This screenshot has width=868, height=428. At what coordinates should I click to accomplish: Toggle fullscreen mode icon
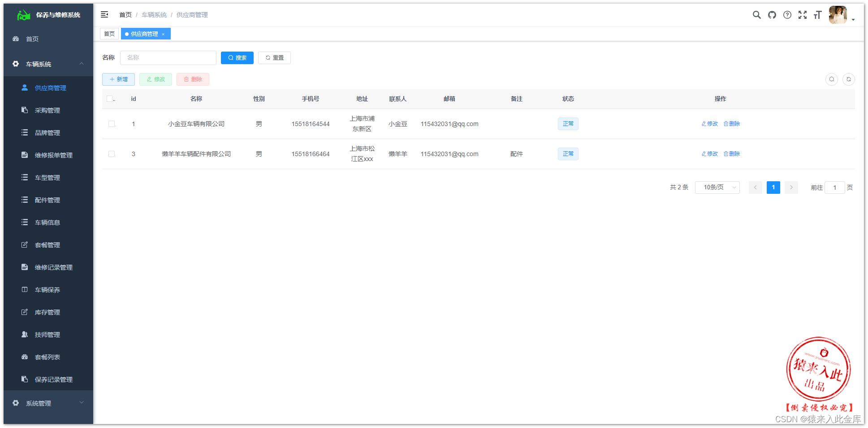(x=803, y=15)
